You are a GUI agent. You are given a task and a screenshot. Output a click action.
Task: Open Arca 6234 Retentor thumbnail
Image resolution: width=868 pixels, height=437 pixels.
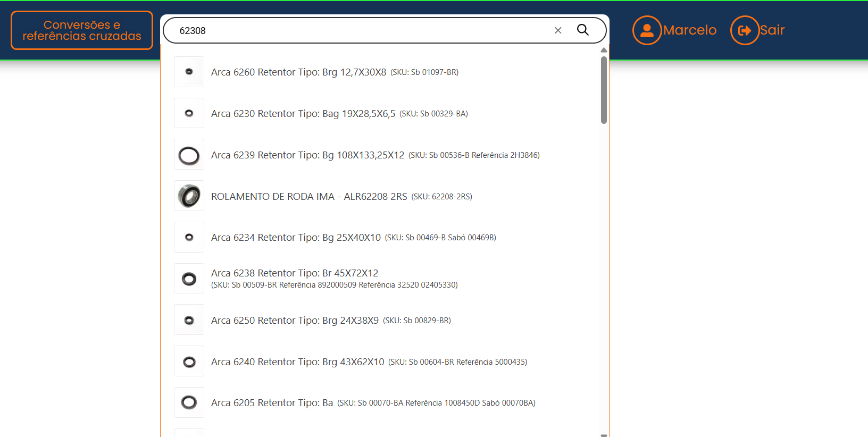(189, 237)
